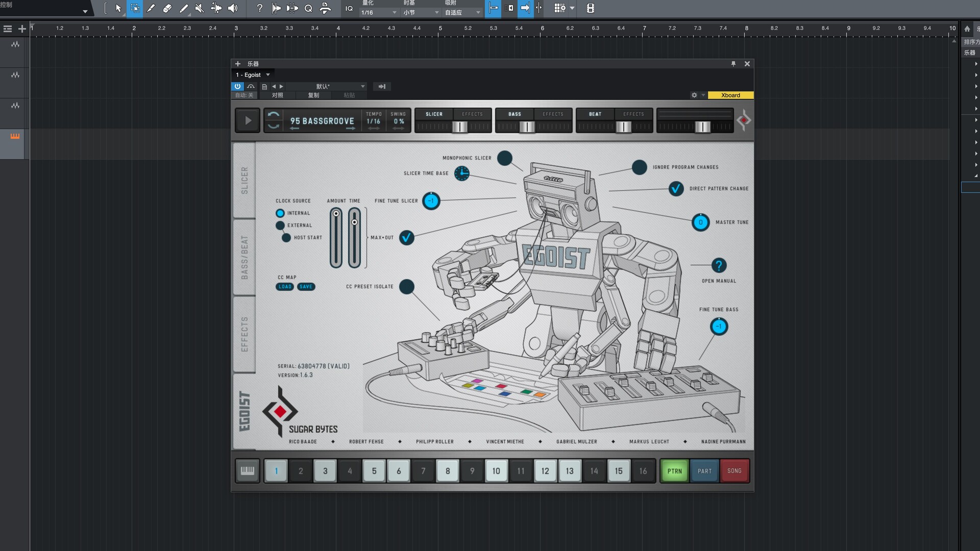
Task: Open manual question mark knob
Action: (x=719, y=265)
